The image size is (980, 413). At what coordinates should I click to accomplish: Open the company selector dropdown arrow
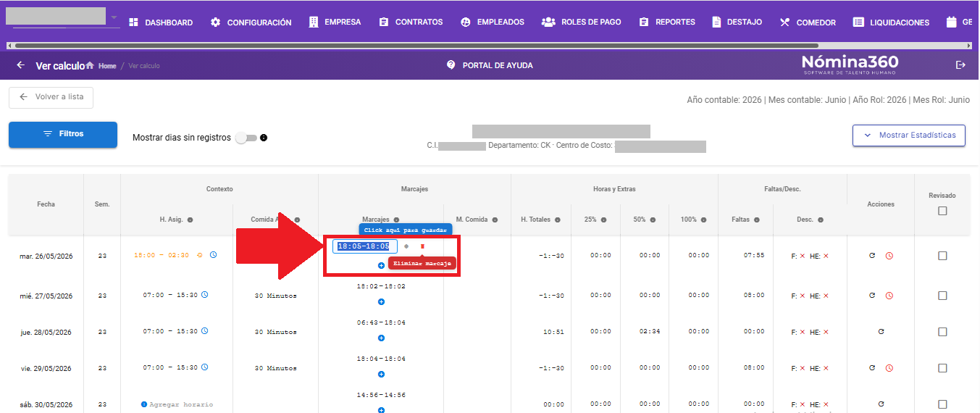point(114,17)
